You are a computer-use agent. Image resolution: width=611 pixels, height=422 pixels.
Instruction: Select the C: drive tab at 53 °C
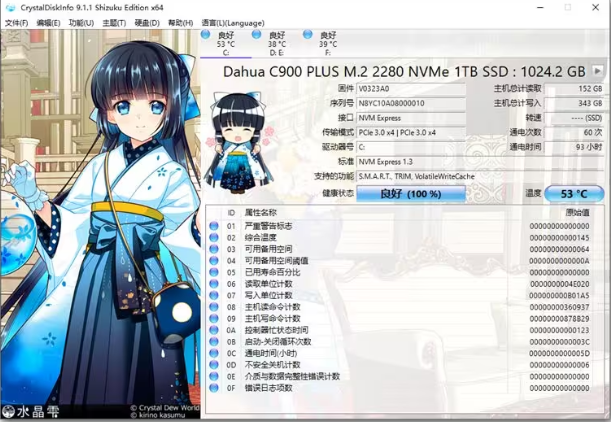[226, 43]
